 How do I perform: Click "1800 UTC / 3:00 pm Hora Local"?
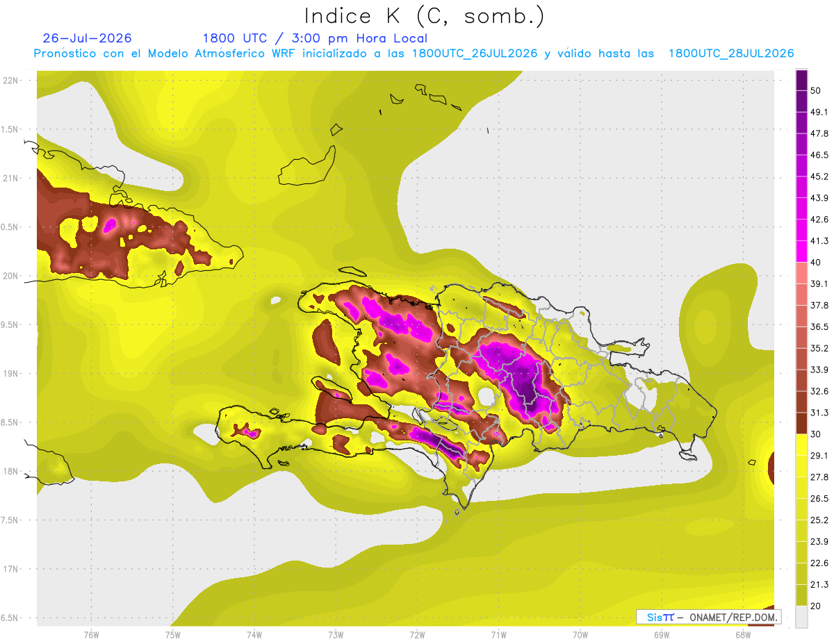click(x=315, y=38)
